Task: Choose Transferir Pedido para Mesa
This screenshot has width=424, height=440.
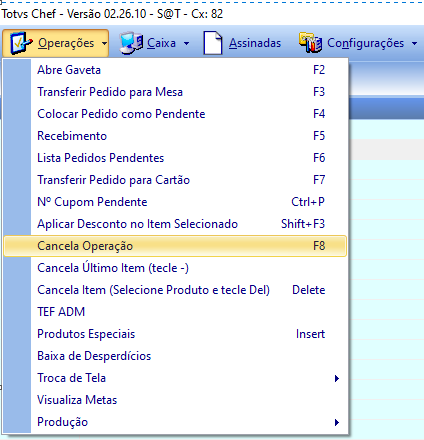Action: [175, 92]
